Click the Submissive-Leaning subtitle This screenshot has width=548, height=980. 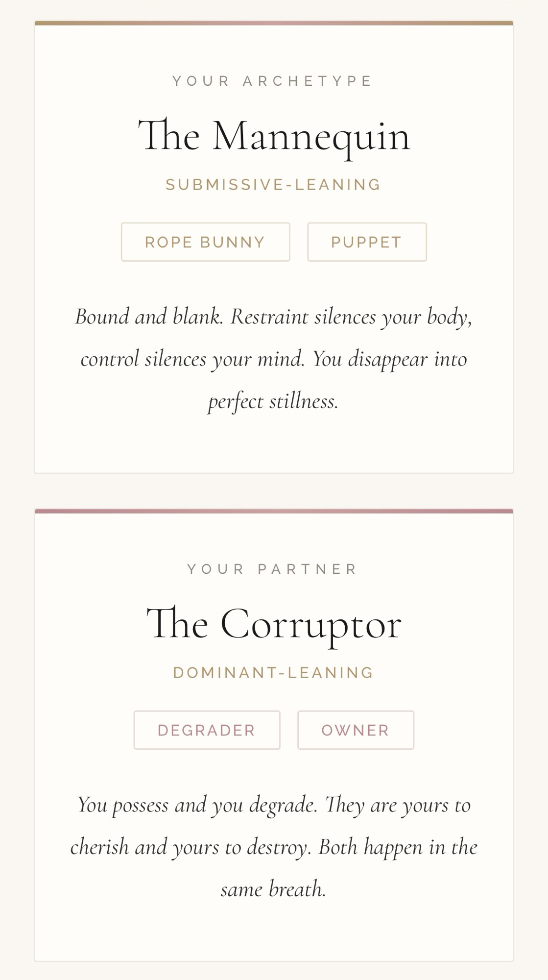[274, 185]
